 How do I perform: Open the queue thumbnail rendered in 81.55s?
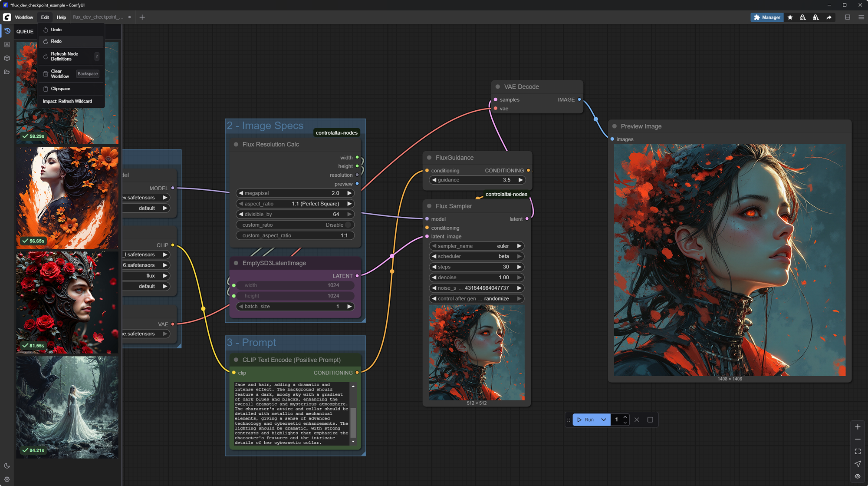pos(67,302)
